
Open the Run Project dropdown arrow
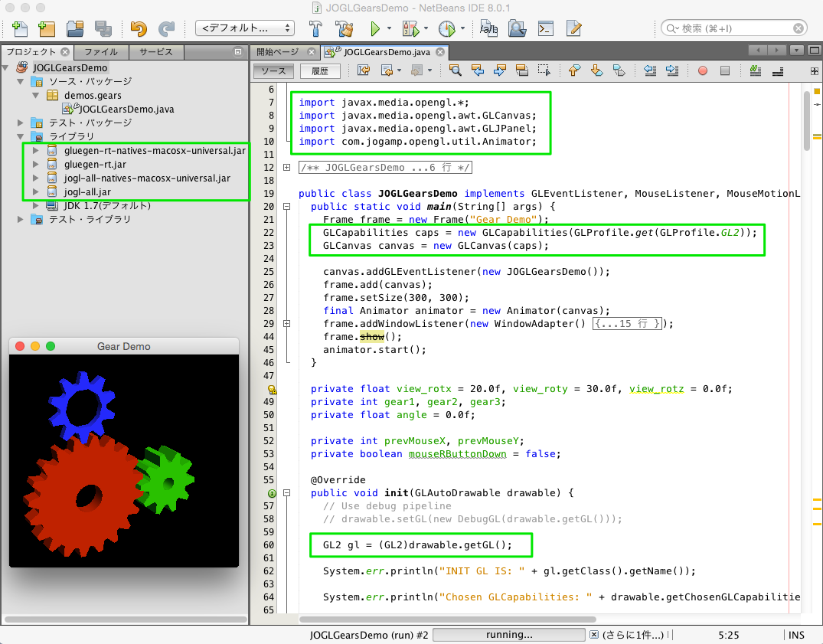389,28
